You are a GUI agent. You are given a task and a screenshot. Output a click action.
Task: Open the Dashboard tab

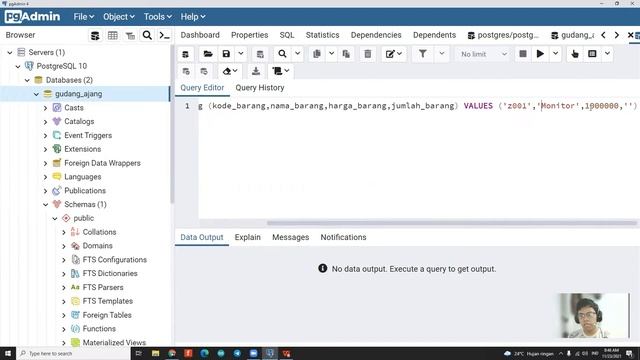point(200,35)
